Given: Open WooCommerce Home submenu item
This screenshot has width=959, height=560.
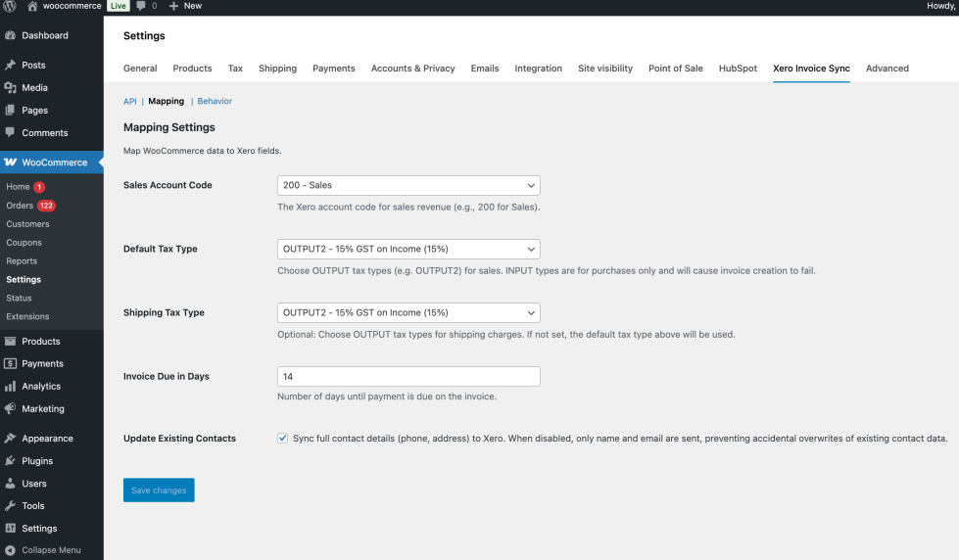Looking at the screenshot, I should tap(18, 187).
